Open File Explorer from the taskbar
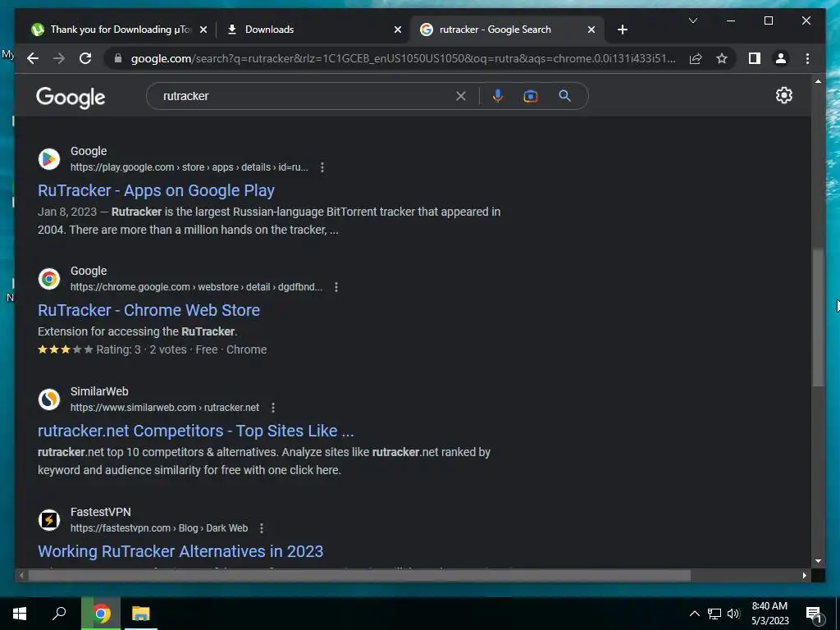This screenshot has width=840, height=630. coord(141,614)
